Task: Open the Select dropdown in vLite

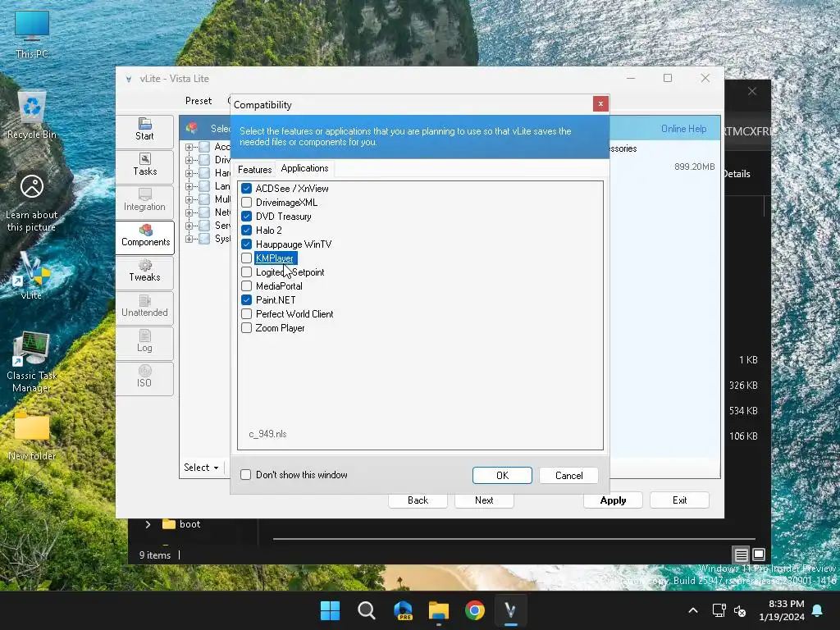Action: click(202, 467)
